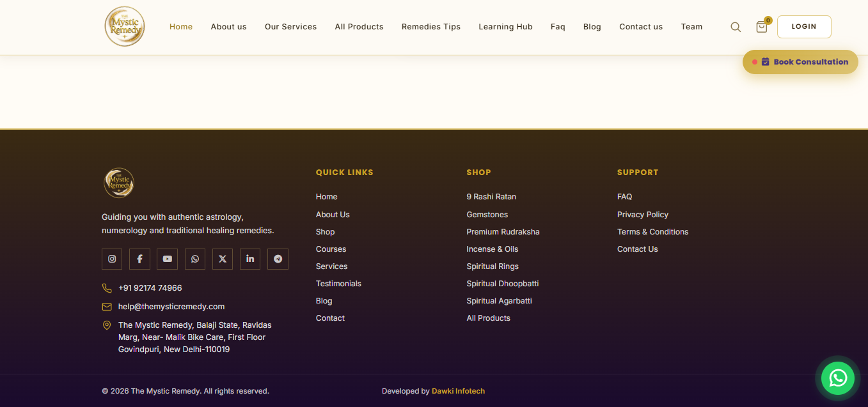Image resolution: width=868 pixels, height=407 pixels.
Task: Open the Telegram social icon
Action: tap(278, 259)
